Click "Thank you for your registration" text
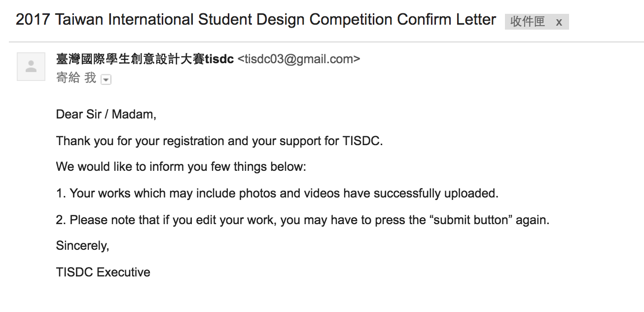Image resolution: width=644 pixels, height=312 pixels. [x=140, y=141]
